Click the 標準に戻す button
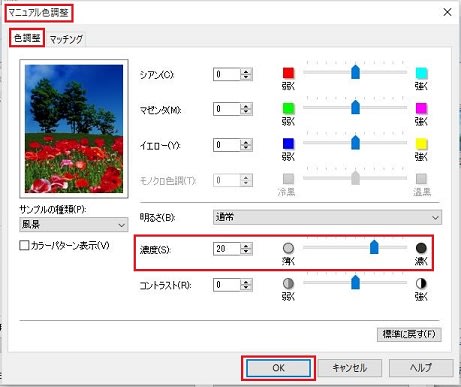This screenshot has height=387, width=461. (409, 334)
